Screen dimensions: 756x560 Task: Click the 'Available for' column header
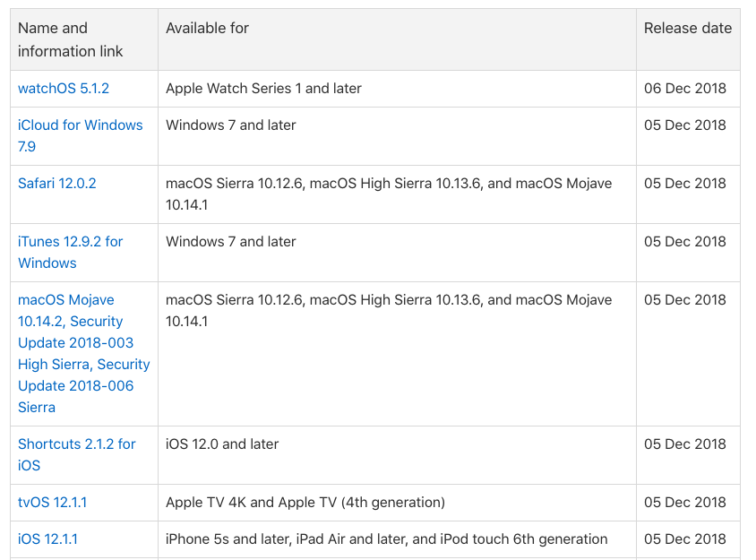(207, 28)
